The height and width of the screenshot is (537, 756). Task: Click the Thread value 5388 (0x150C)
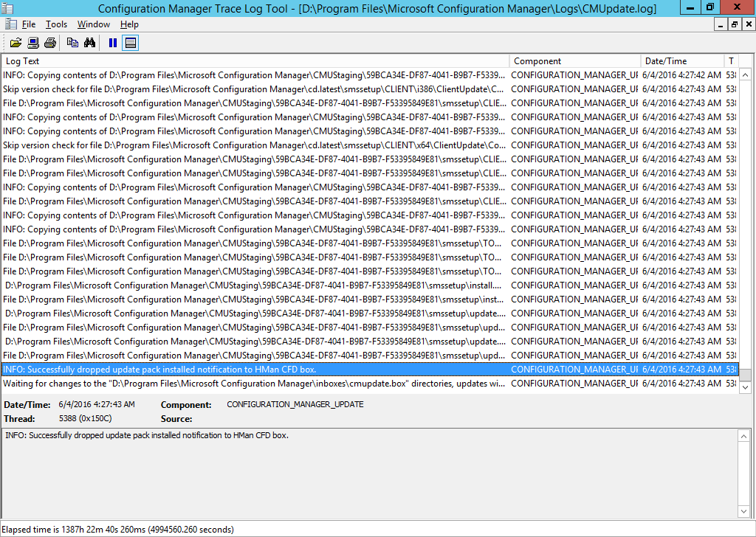86,418
